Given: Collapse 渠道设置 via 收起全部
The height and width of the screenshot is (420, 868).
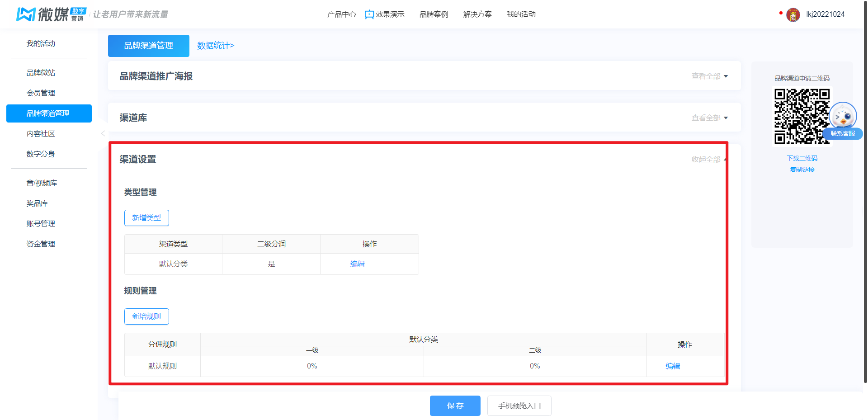Looking at the screenshot, I should tap(708, 160).
